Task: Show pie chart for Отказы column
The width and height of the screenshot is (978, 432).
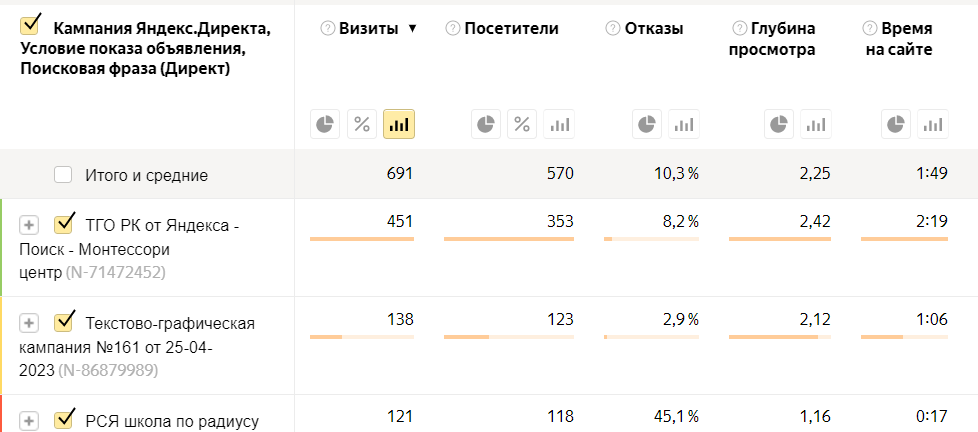Action: coord(647,124)
